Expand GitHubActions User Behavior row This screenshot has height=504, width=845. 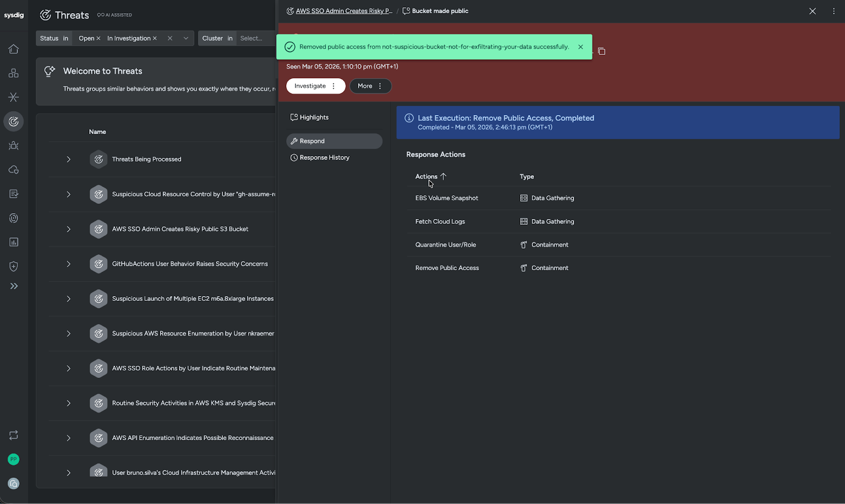click(69, 264)
